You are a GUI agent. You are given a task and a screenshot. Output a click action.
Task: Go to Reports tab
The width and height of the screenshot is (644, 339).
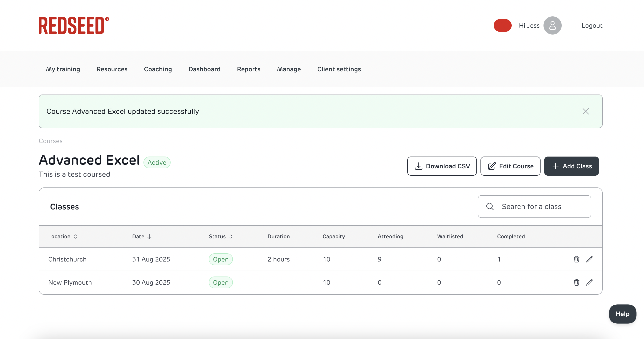249,69
